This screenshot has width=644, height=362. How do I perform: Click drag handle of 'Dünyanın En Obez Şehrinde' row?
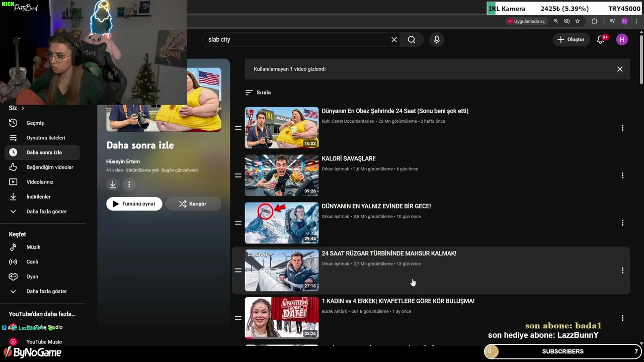point(238,128)
